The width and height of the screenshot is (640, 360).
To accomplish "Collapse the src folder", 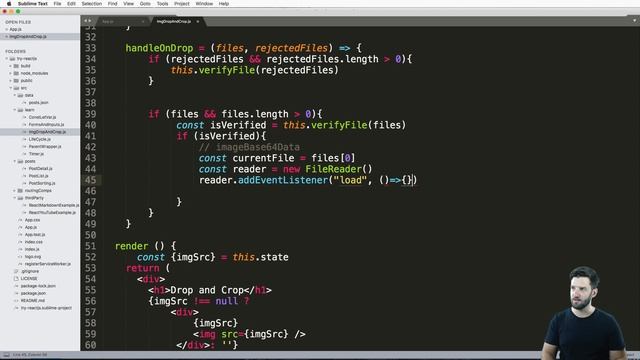I will pos(11,88).
